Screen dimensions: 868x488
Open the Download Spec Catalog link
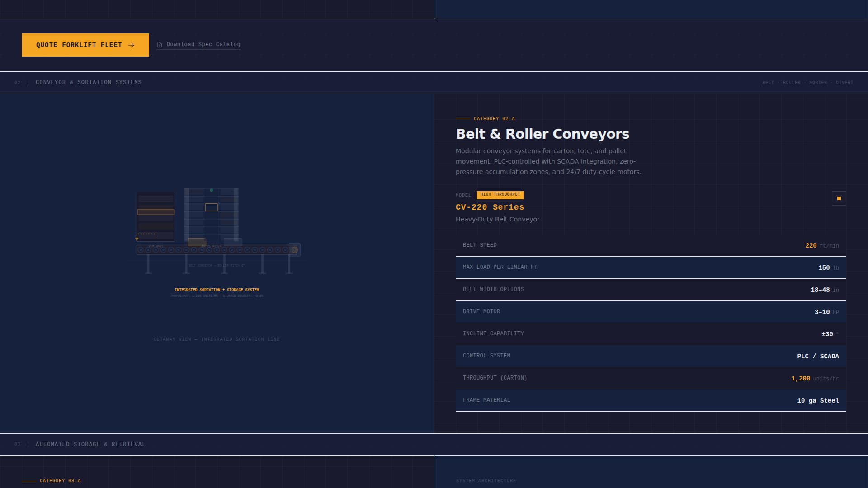tap(203, 44)
